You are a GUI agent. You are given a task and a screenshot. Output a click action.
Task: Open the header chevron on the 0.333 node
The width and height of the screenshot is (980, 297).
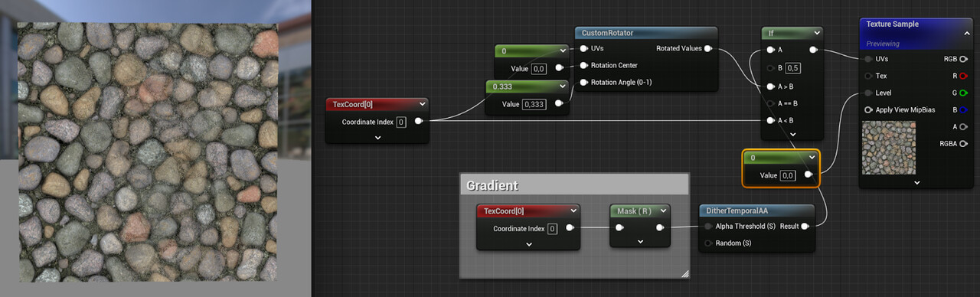(563, 86)
